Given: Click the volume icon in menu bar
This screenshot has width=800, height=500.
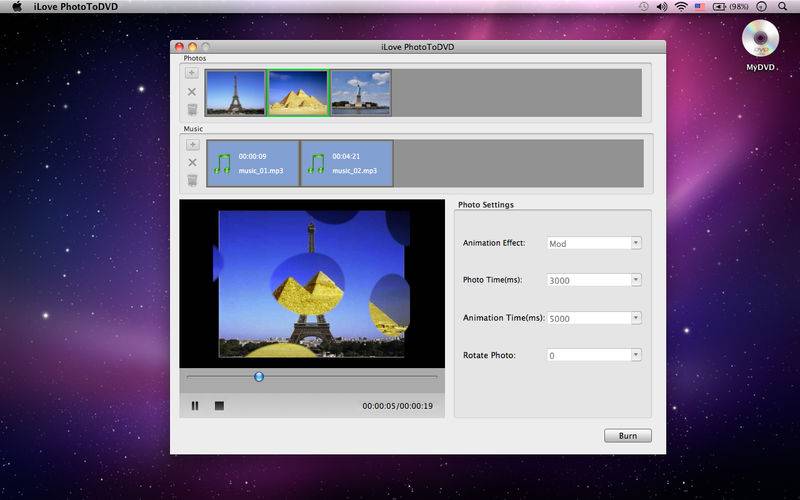Looking at the screenshot, I should click(662, 7).
